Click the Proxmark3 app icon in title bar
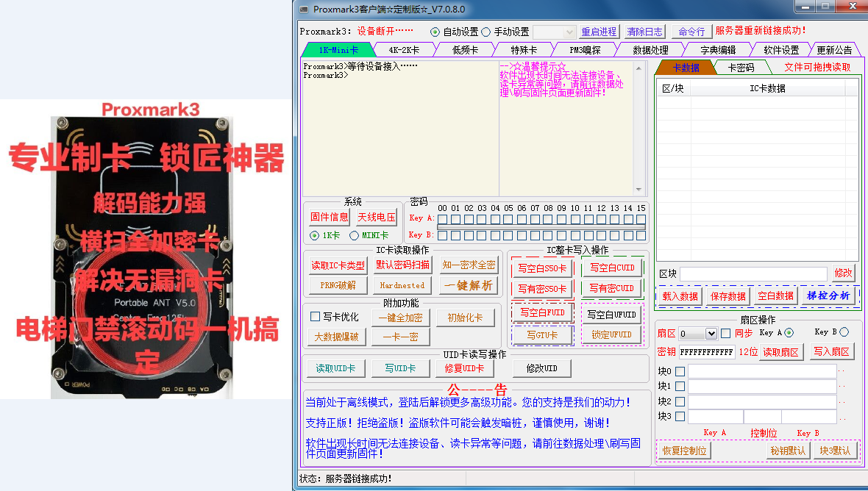Screen dimensions: 868x491 pyautogui.click(x=304, y=10)
